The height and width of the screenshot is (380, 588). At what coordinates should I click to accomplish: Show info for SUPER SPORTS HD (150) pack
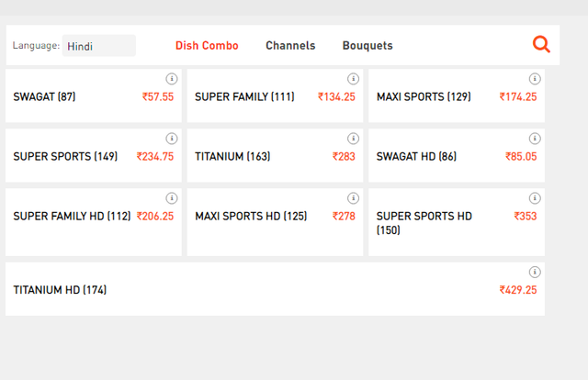click(x=535, y=198)
